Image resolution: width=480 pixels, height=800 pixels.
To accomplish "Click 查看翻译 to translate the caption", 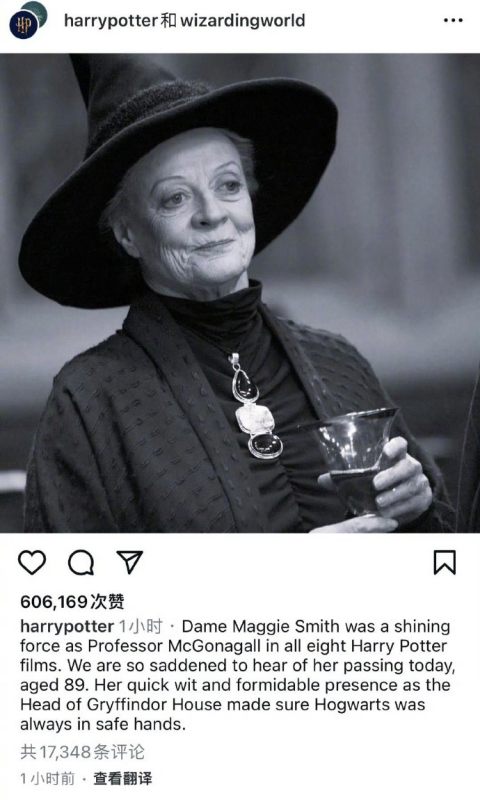I will (122, 779).
